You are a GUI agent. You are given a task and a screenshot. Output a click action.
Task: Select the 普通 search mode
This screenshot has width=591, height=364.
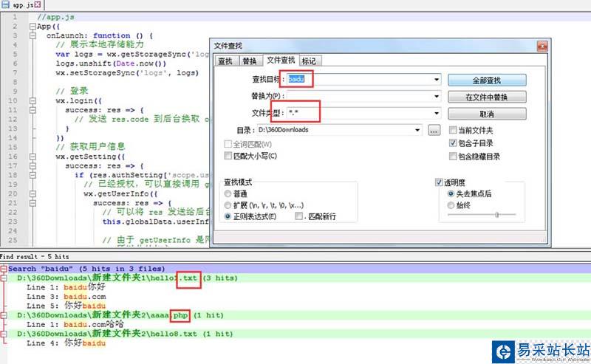coord(228,193)
